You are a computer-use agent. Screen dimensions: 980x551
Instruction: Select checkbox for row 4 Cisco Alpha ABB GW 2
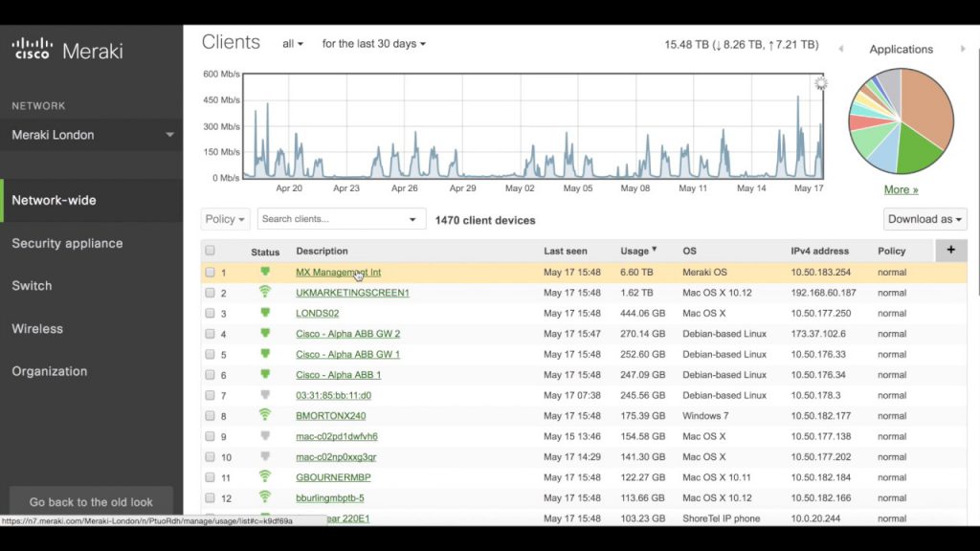(210, 334)
